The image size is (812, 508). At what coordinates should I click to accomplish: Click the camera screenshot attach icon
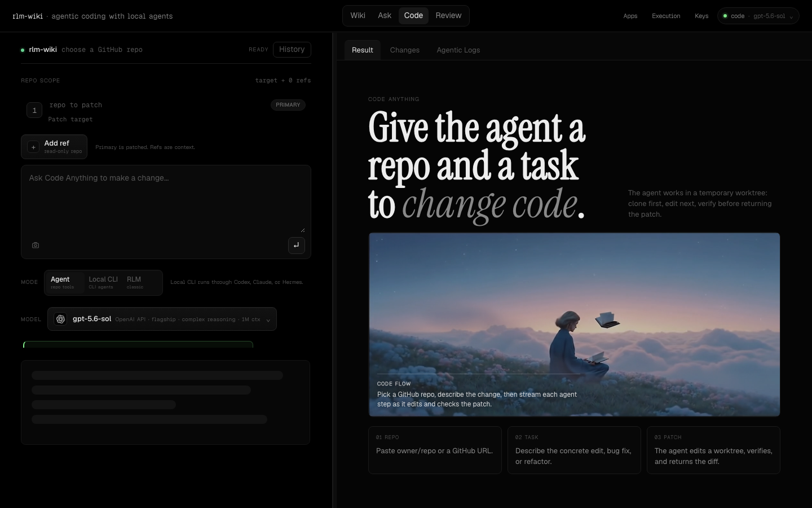coord(36,246)
